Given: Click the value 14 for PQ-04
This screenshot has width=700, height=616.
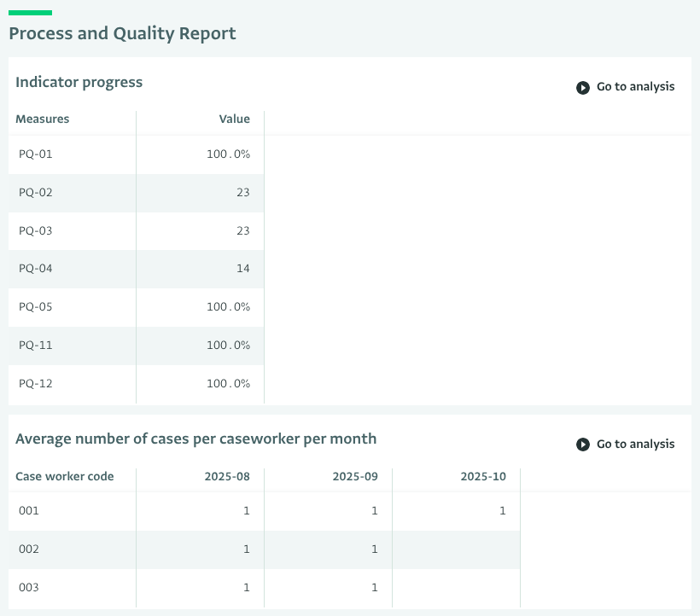Looking at the screenshot, I should tap(243, 269).
